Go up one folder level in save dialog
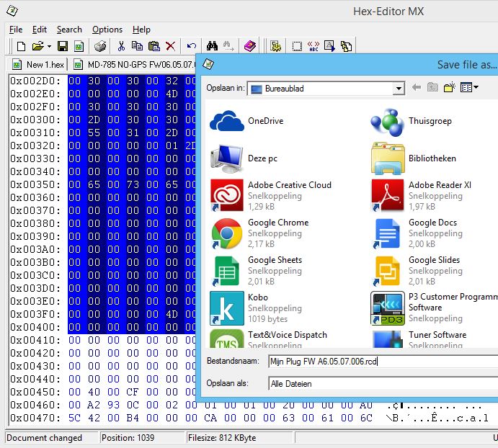Screen dimensions: 498x448 tap(432, 87)
